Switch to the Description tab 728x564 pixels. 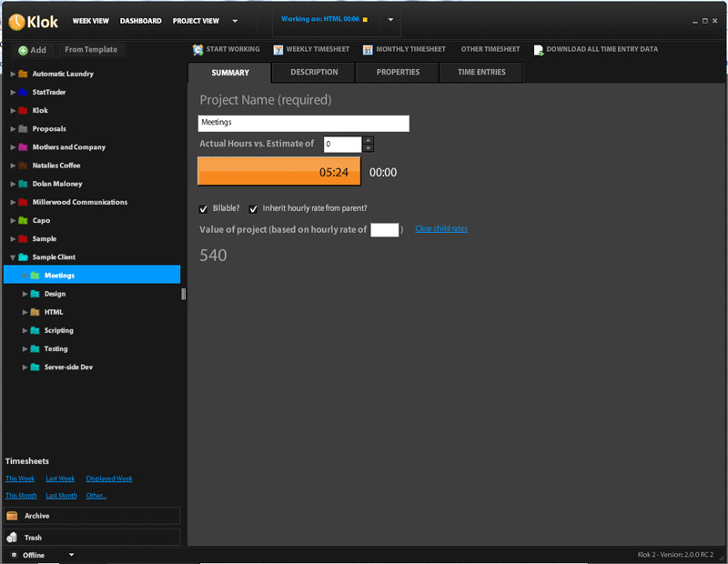pos(314,73)
